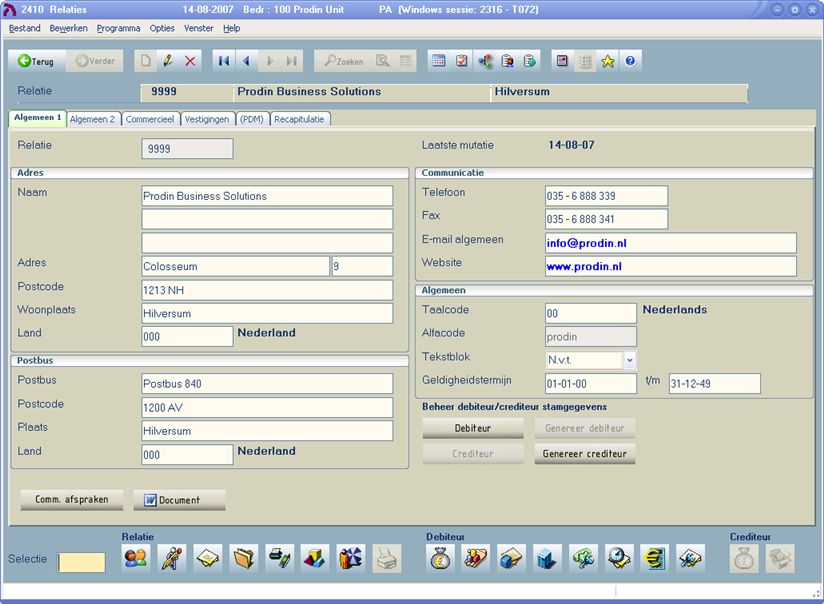Click the Genereer crediteur button

tap(585, 454)
